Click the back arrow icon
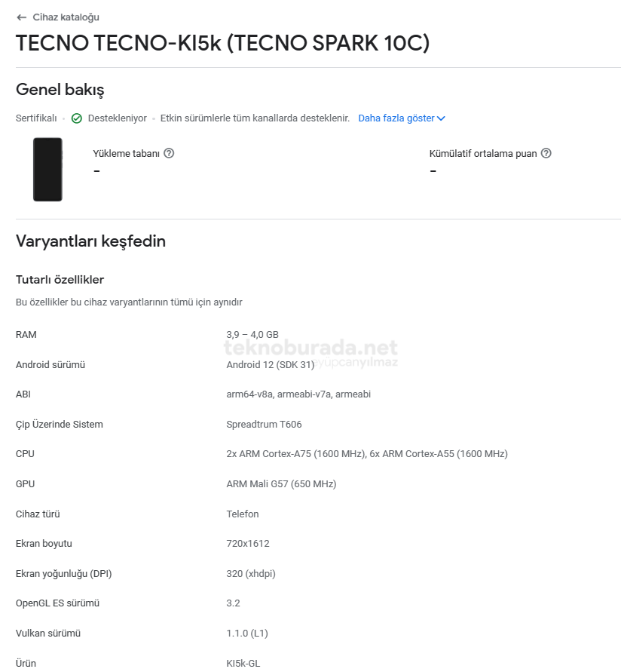 click(21, 17)
